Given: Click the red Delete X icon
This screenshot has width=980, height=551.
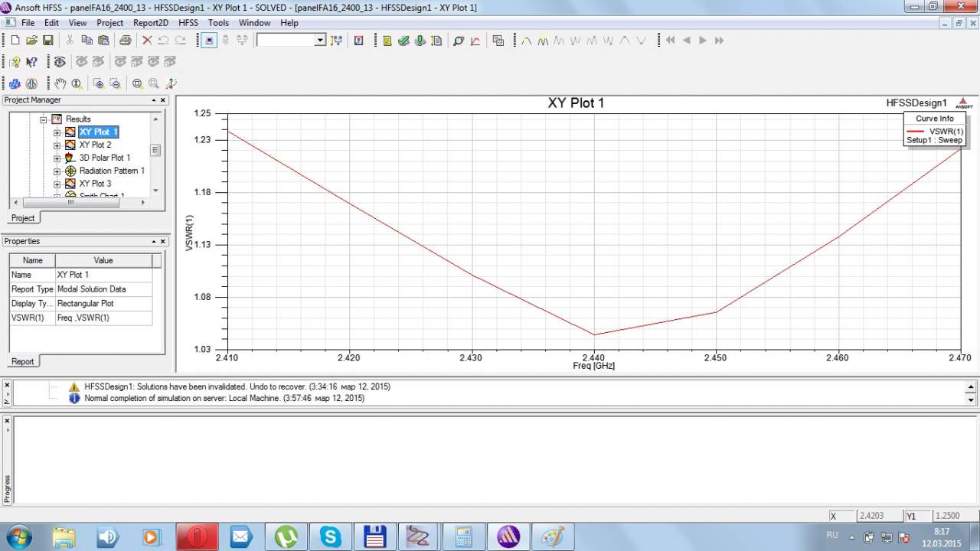Looking at the screenshot, I should [147, 41].
